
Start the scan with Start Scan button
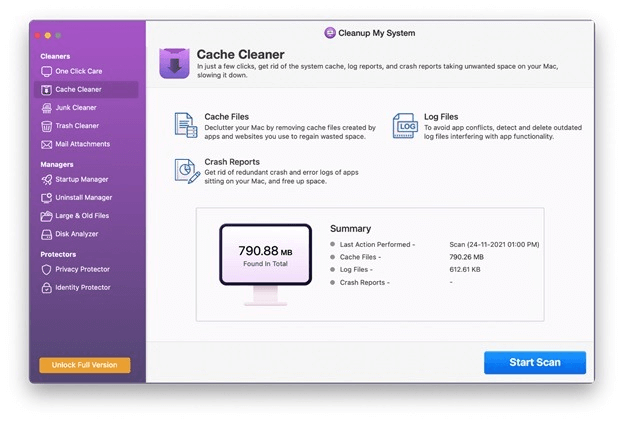click(x=535, y=362)
